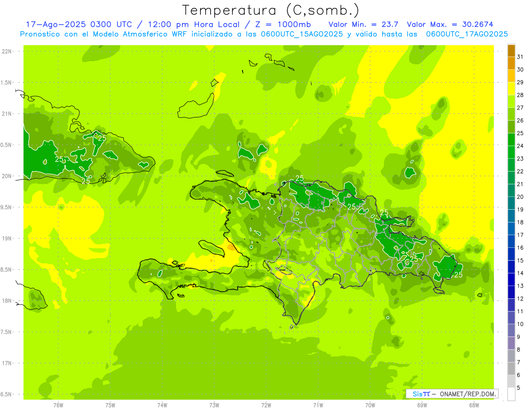Click the purple legend swatch between 9 and 10

click(x=511, y=330)
